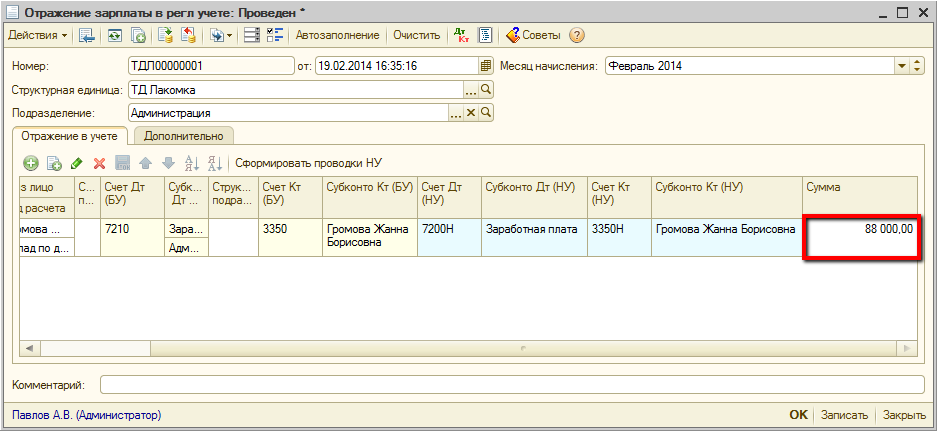Switch to the Дополнительно tab
This screenshot has height=431, width=937.
pos(183,136)
